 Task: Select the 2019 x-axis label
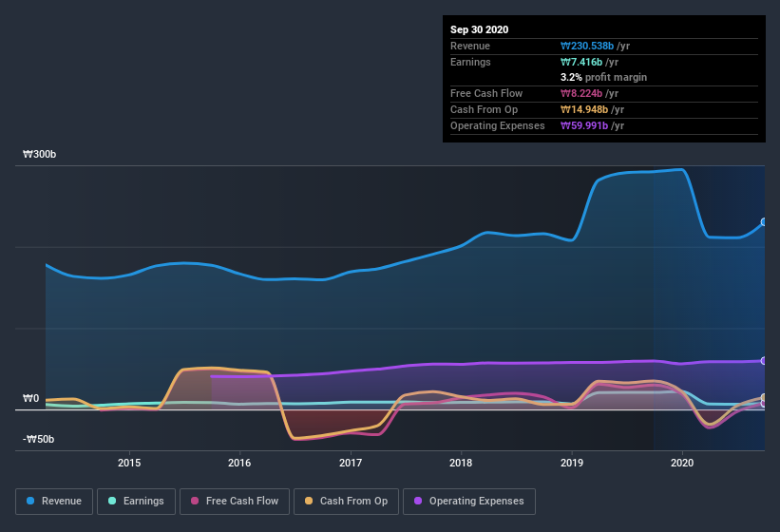[x=572, y=463]
